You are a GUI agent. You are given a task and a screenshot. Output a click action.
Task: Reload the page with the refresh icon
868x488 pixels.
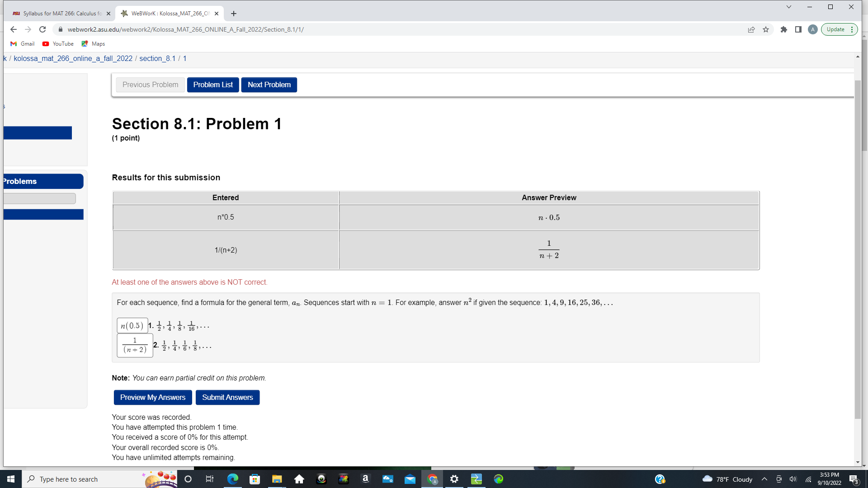click(x=42, y=29)
